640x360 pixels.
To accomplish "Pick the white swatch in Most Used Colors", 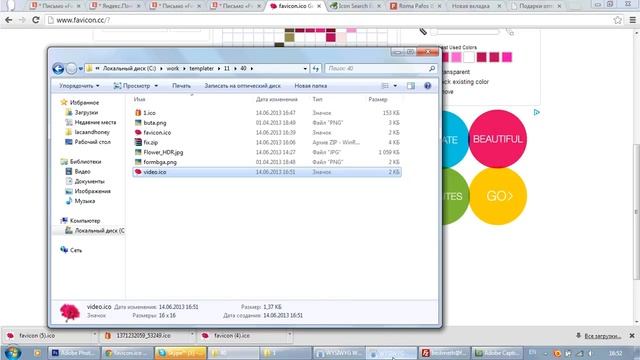I will [469, 57].
